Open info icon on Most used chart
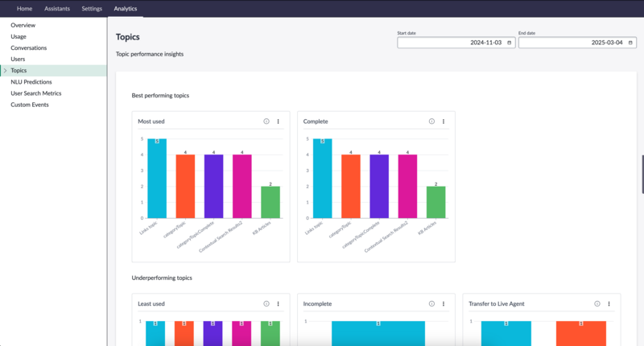Viewport: 644px width, 346px height. point(266,122)
